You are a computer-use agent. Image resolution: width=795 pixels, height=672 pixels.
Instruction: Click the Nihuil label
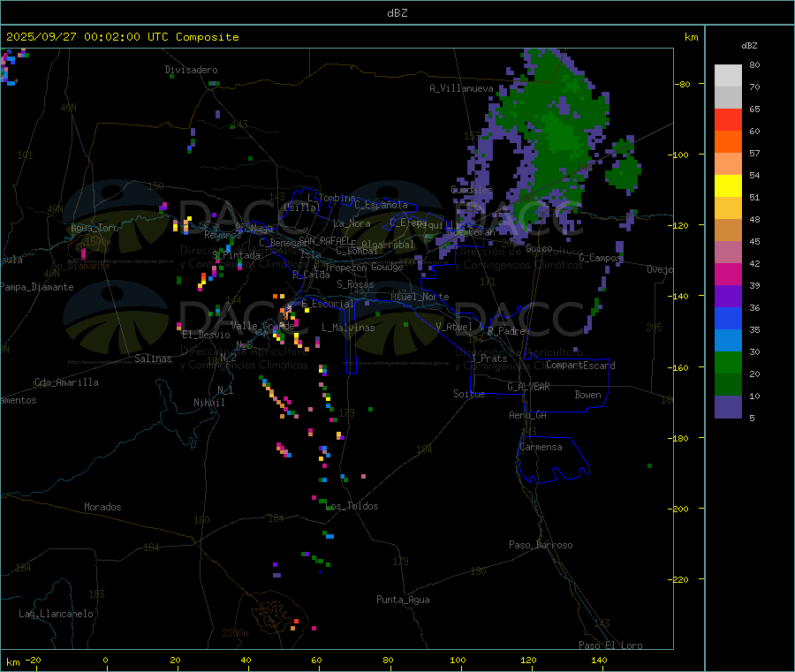click(208, 403)
